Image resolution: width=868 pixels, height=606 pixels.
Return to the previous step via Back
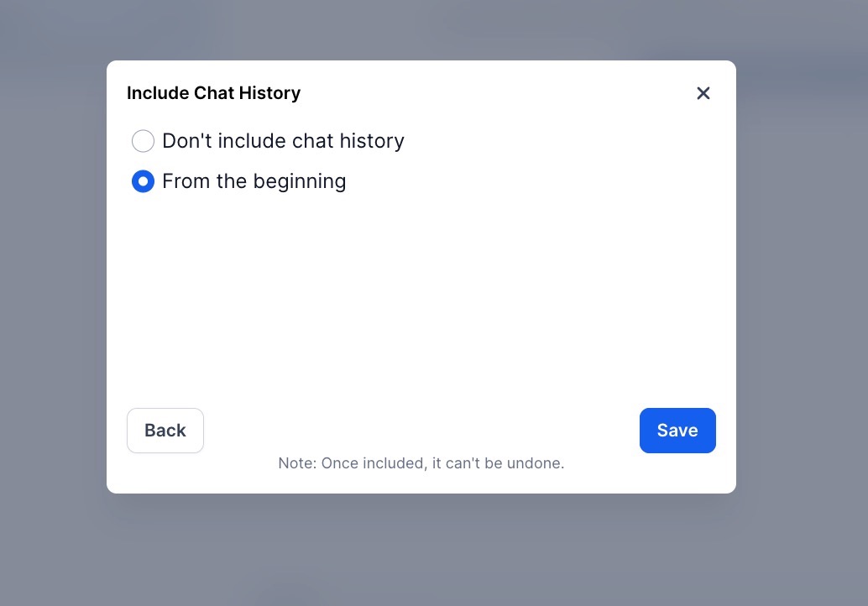pyautogui.click(x=165, y=431)
